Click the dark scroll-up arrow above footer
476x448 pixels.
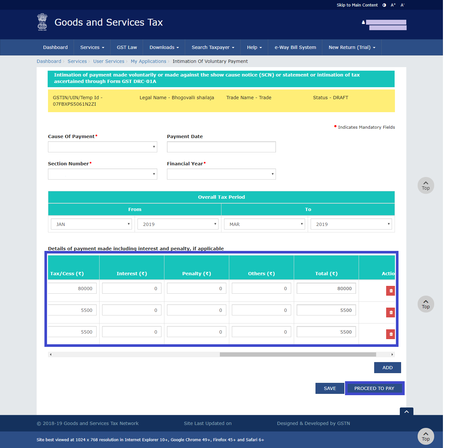pos(406,411)
